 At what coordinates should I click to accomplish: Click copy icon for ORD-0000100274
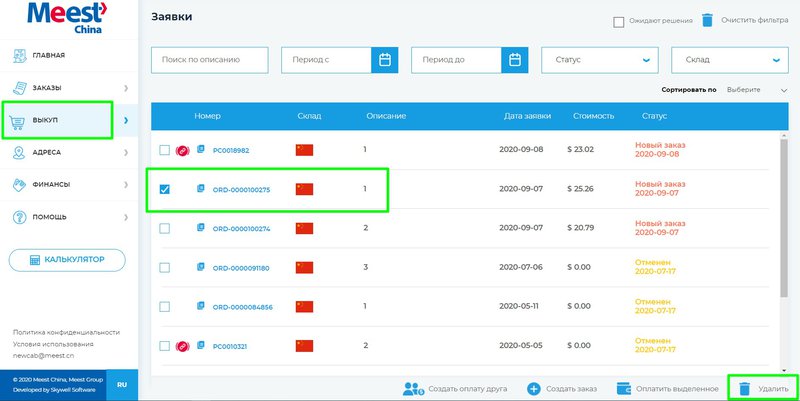click(x=201, y=228)
